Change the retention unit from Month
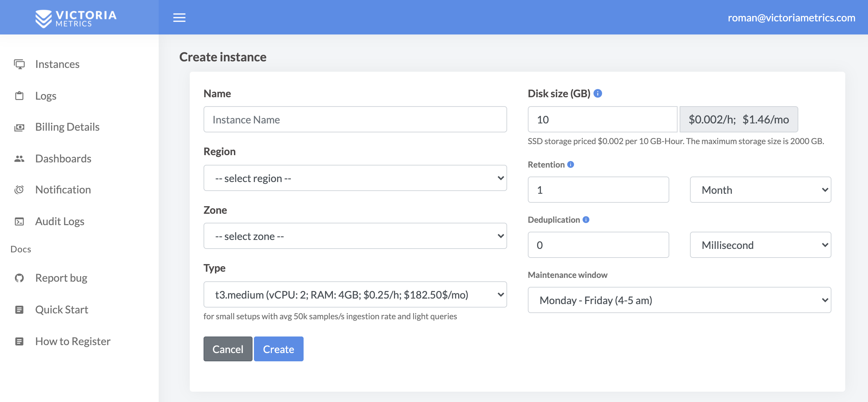 click(x=760, y=190)
